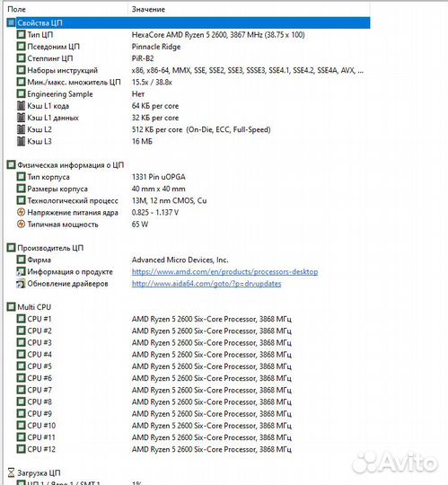This screenshot has height=485, width=448.
Task: Select the Advanced Micro Devices, Inc. value
Action: click(180, 260)
